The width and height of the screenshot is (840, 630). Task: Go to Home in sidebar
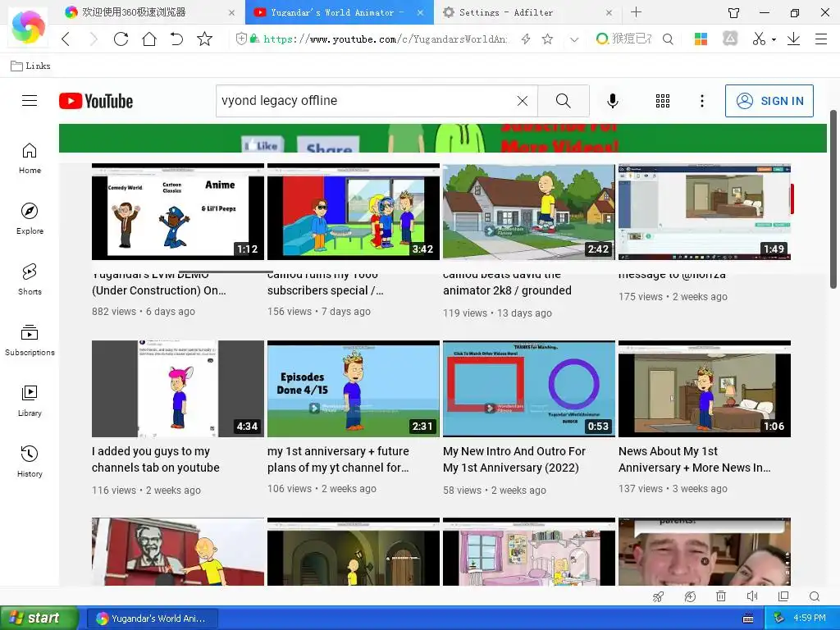(x=30, y=158)
